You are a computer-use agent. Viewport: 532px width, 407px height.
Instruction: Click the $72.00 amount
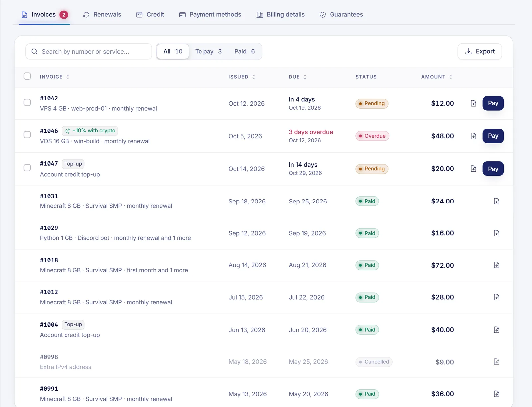[442, 265]
